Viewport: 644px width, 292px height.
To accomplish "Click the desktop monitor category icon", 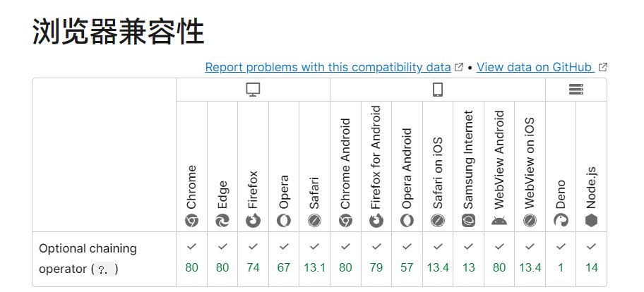I will (x=253, y=90).
